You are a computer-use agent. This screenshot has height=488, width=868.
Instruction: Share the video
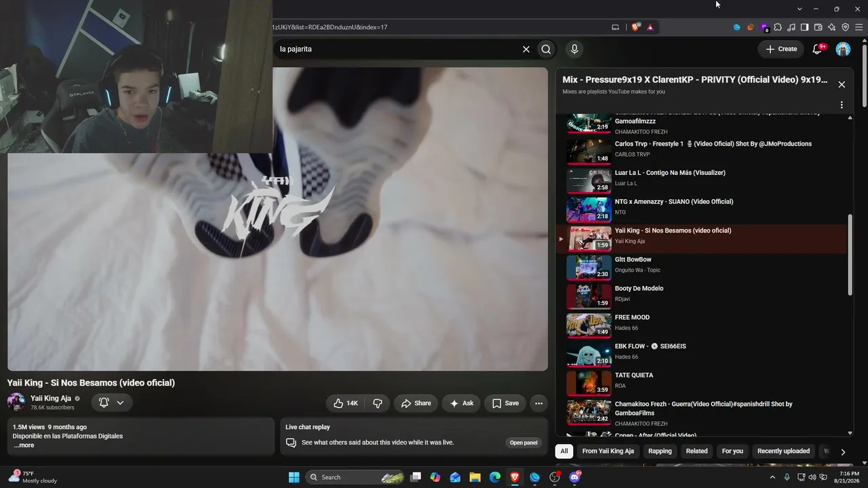[x=416, y=403]
